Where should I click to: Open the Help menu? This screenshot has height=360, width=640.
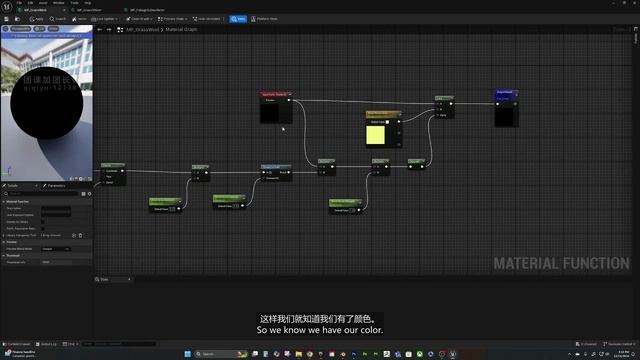pyautogui.click(x=87, y=3)
